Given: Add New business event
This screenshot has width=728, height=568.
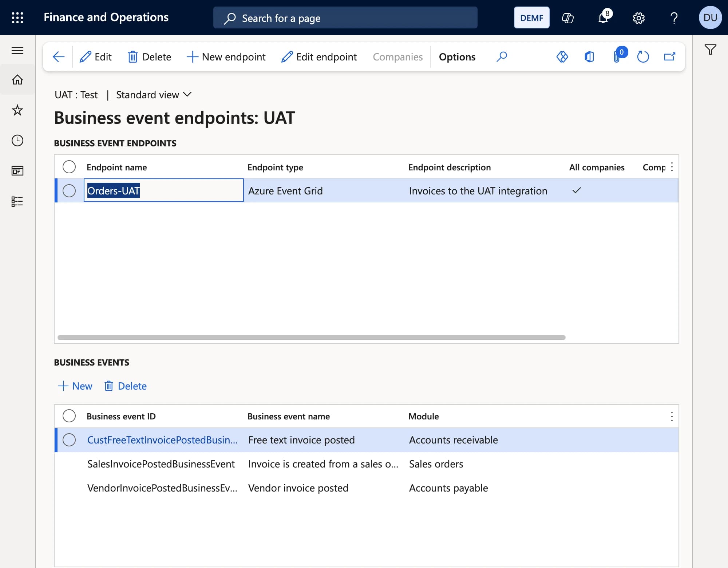Looking at the screenshot, I should pyautogui.click(x=75, y=386).
